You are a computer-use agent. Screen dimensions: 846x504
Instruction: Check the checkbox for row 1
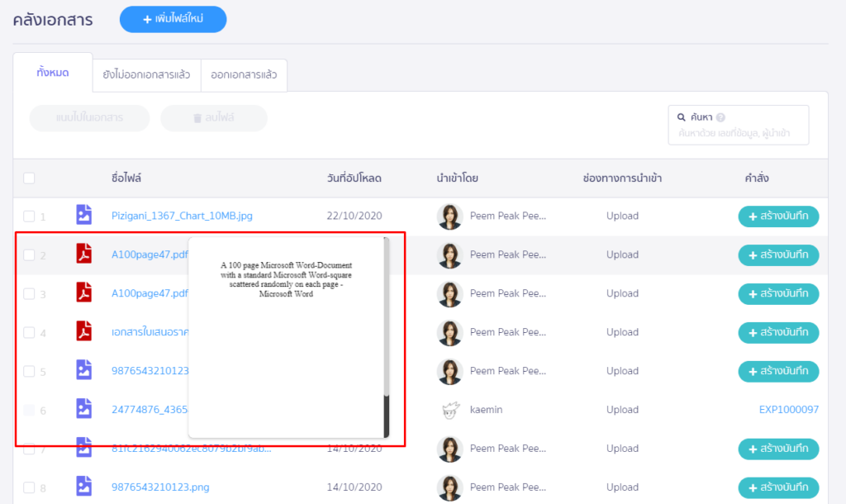tap(29, 216)
